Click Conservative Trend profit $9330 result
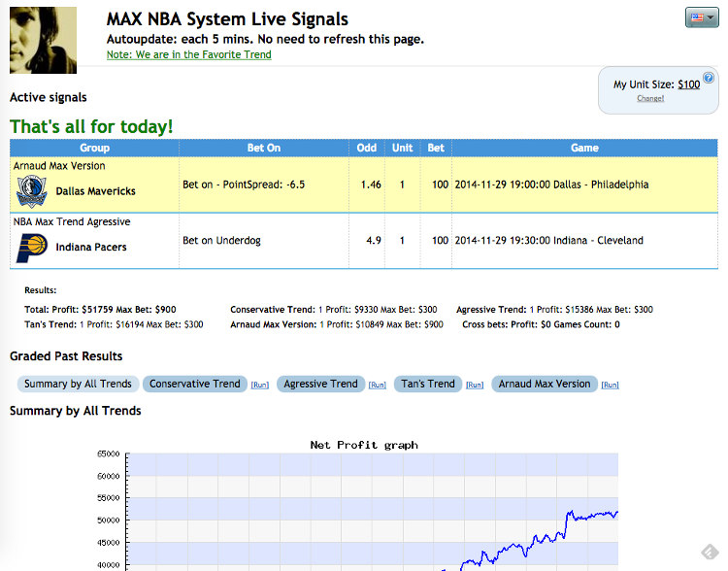This screenshot has height=571, width=728. point(334,310)
